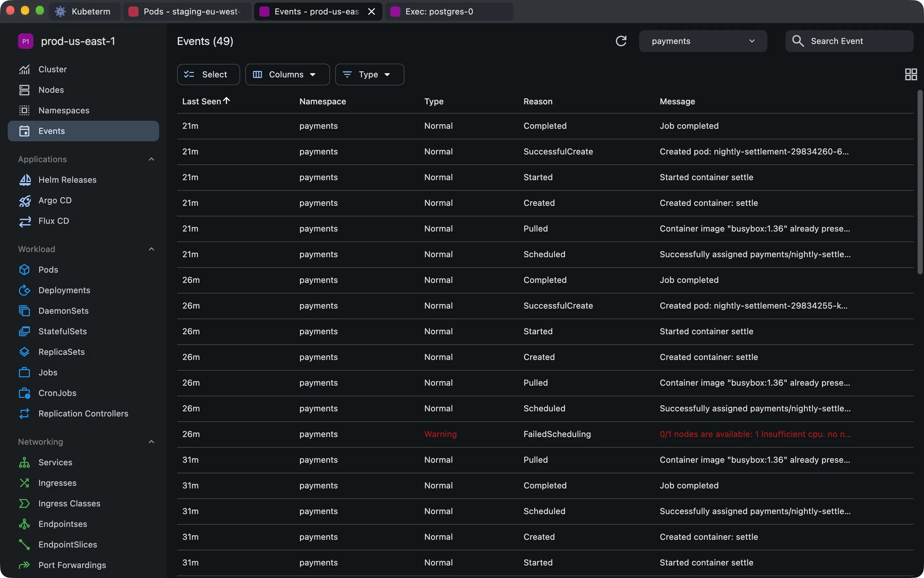The image size is (924, 578).
Task: Open the Pods cube icon
Action: pyautogui.click(x=24, y=269)
